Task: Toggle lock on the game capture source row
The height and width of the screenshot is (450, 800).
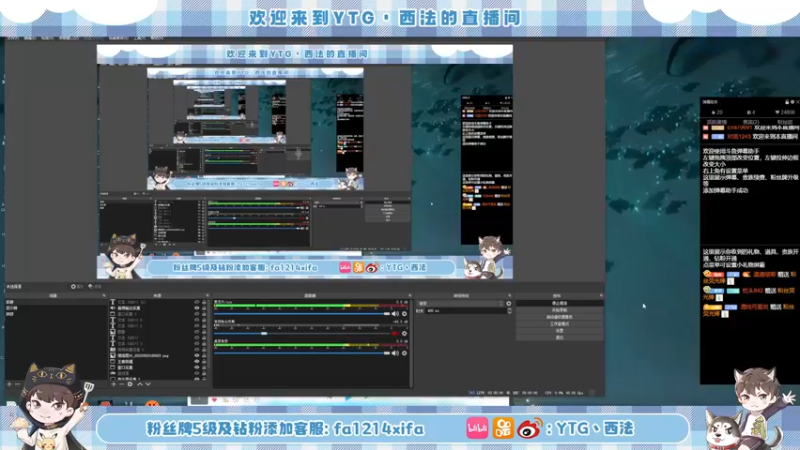Action: 204,373
